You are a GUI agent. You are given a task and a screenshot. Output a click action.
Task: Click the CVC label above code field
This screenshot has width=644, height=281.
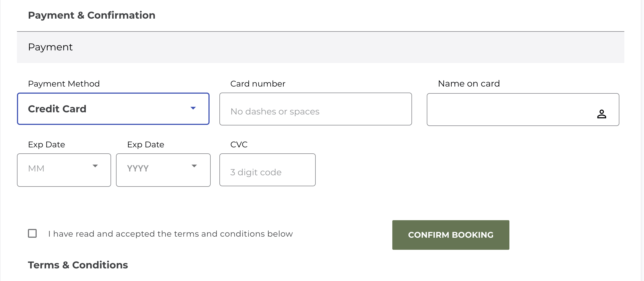(238, 144)
